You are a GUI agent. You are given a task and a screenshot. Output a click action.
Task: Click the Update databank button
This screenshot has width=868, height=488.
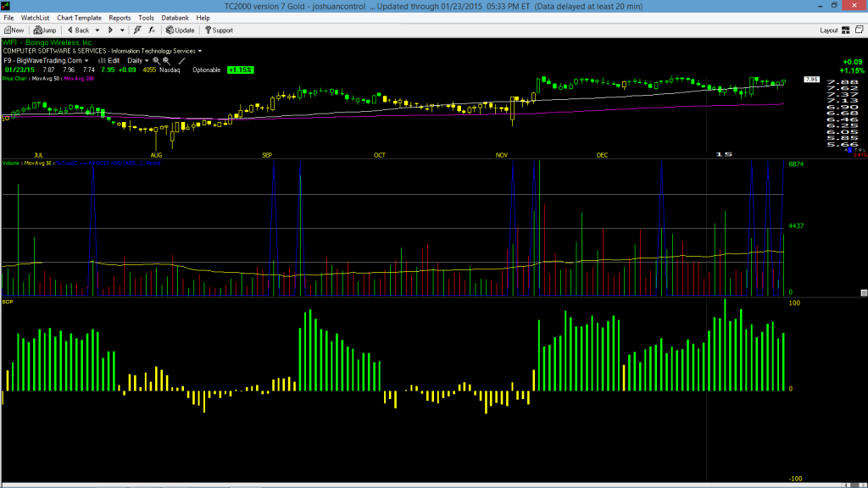click(181, 30)
